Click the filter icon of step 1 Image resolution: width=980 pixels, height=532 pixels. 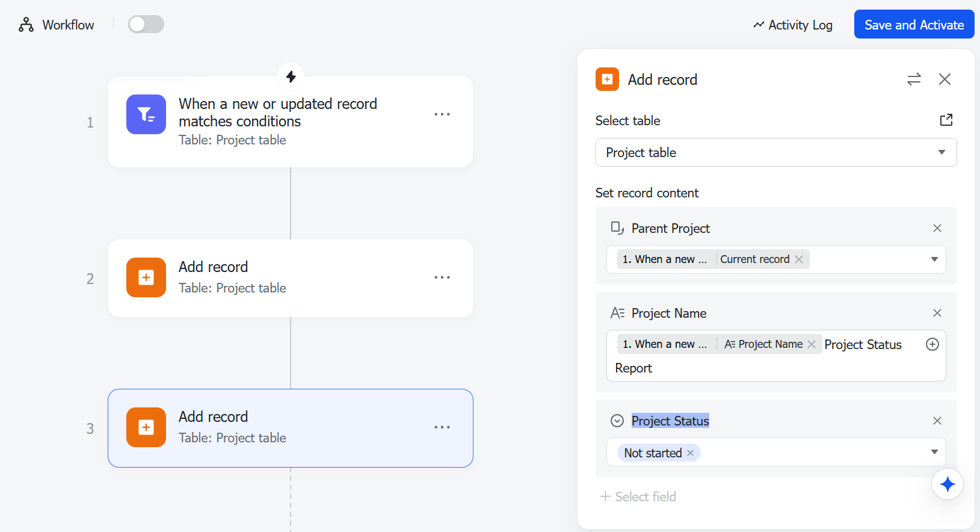point(146,114)
